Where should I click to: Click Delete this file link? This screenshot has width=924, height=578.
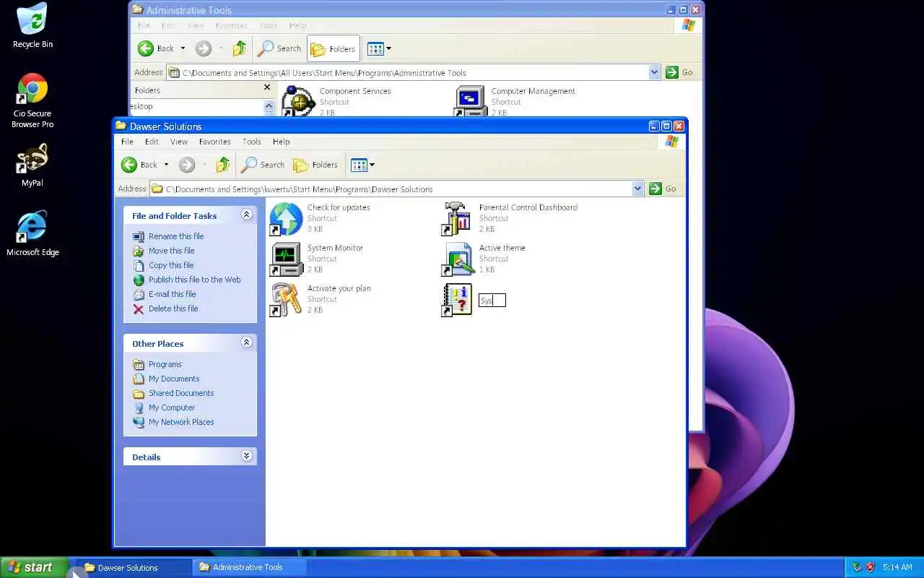click(173, 309)
